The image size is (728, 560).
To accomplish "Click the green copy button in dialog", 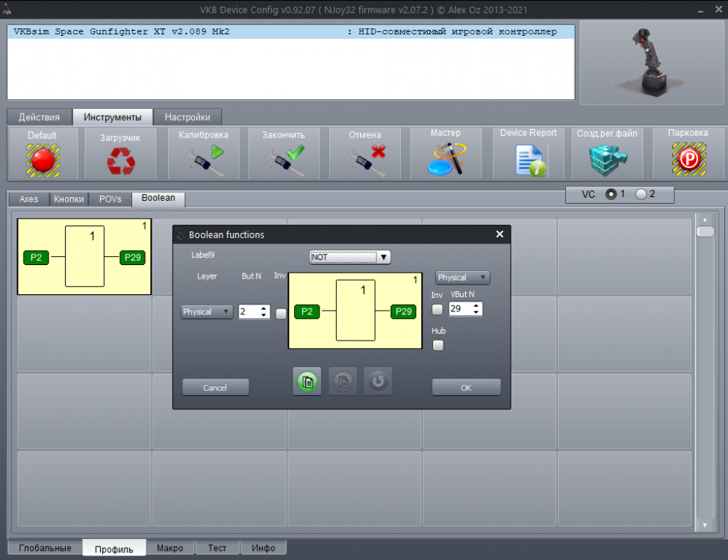I will (307, 382).
